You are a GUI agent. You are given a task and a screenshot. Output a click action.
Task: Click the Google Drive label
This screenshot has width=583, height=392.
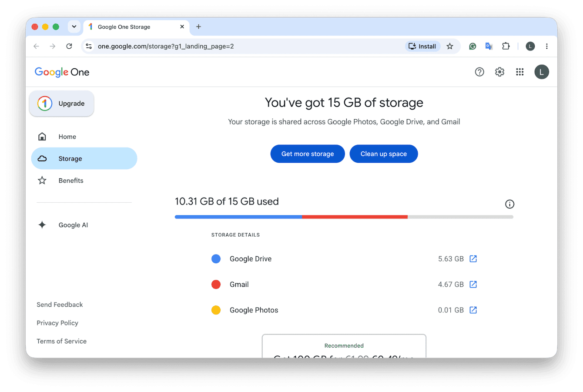251,259
